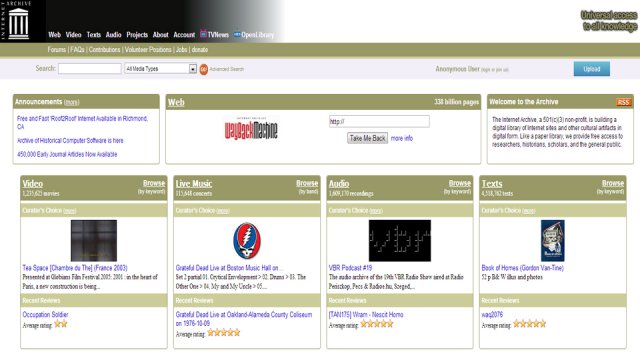This screenshot has width=640, height=360.
Task: Click Anonymous User sign in link
Action: [495, 70]
